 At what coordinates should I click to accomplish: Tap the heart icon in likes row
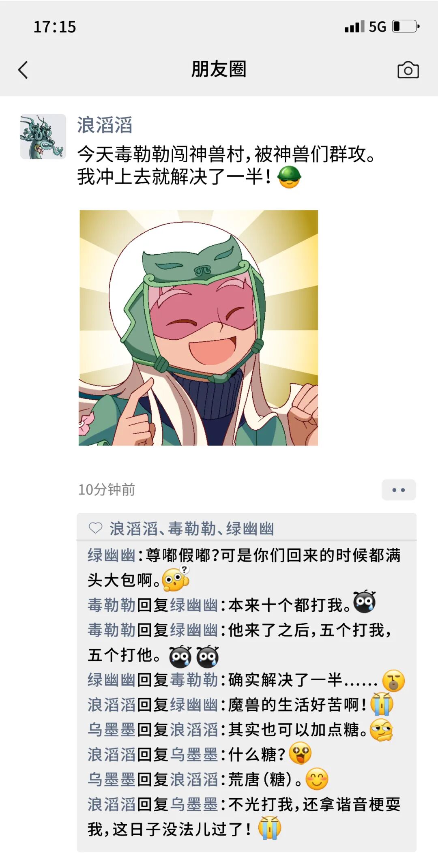96,528
